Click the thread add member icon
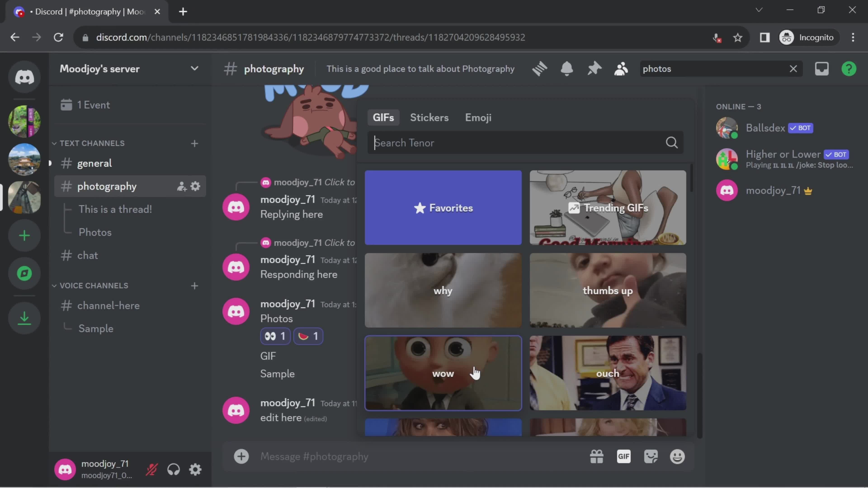The height and width of the screenshot is (488, 868). coord(181,186)
